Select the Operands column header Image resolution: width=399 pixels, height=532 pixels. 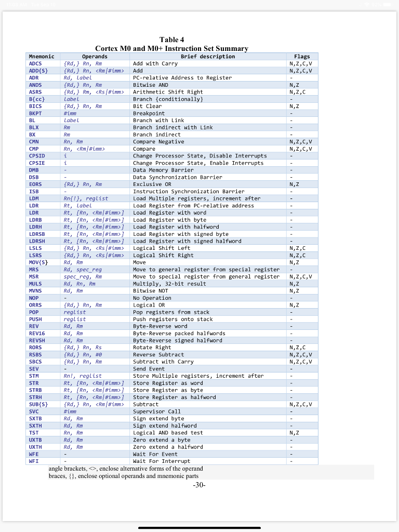(x=95, y=56)
